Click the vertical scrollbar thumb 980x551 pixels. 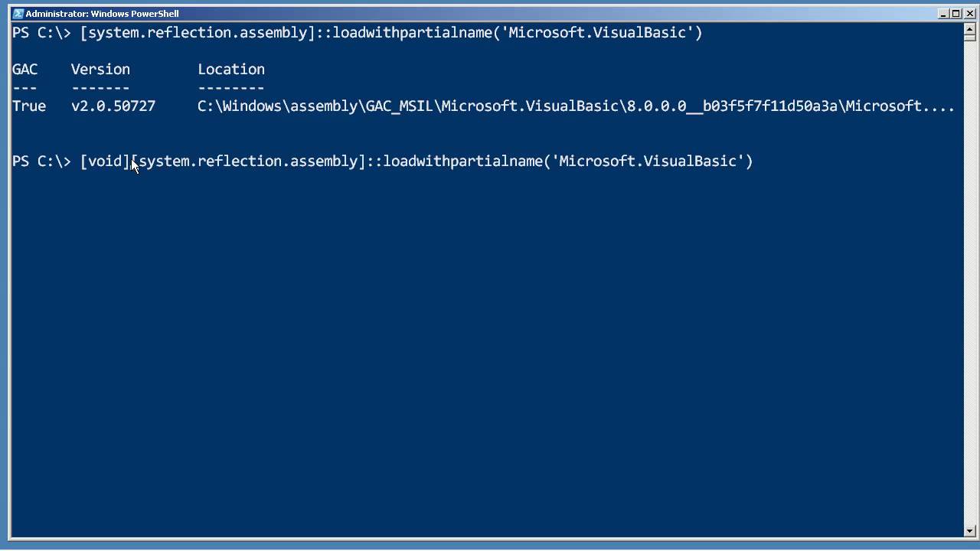pos(970,37)
